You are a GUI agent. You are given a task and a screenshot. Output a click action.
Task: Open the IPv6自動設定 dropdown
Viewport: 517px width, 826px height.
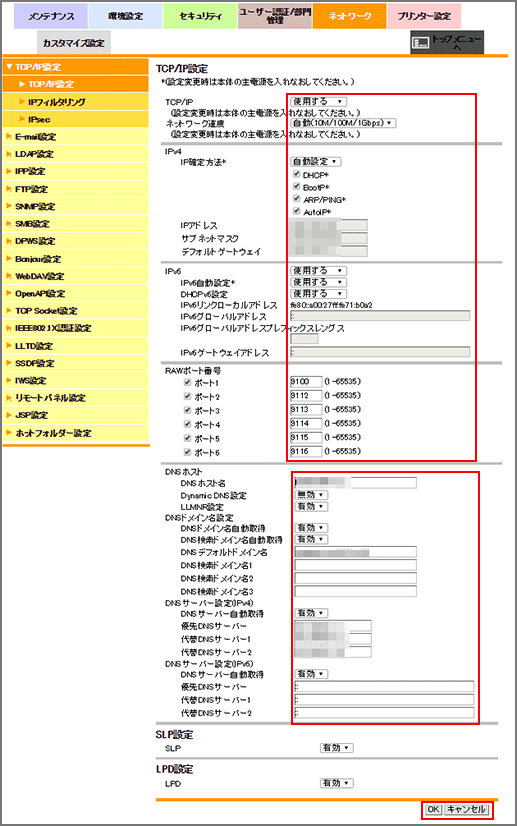(x=318, y=282)
